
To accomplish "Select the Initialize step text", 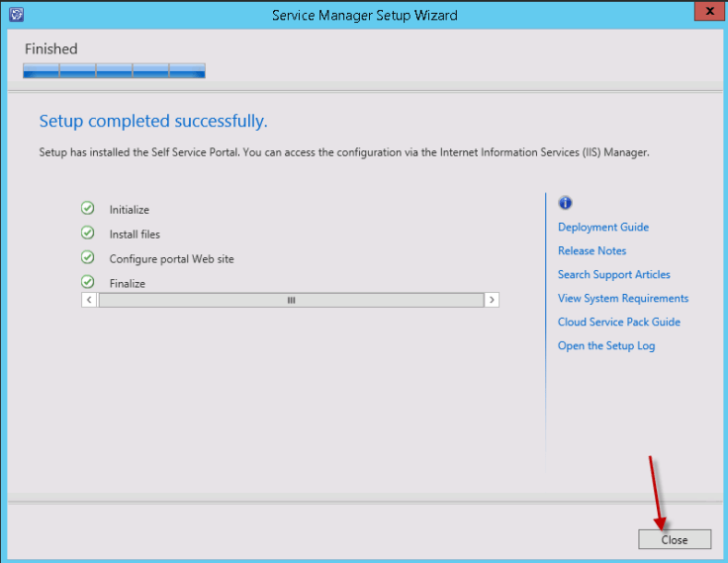I will pos(129,210).
